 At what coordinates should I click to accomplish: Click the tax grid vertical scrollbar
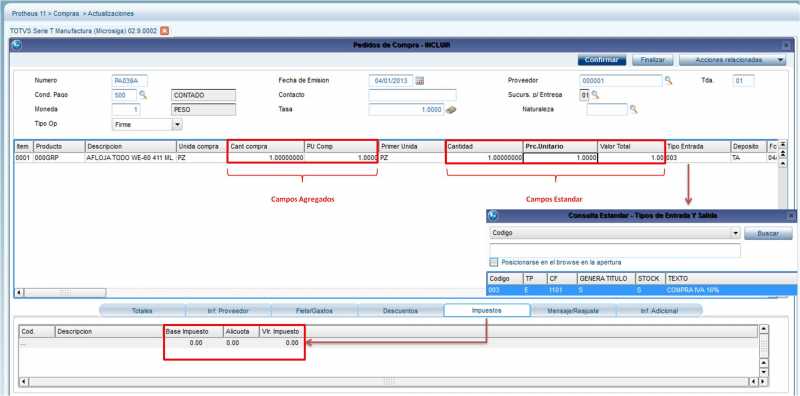[763, 351]
